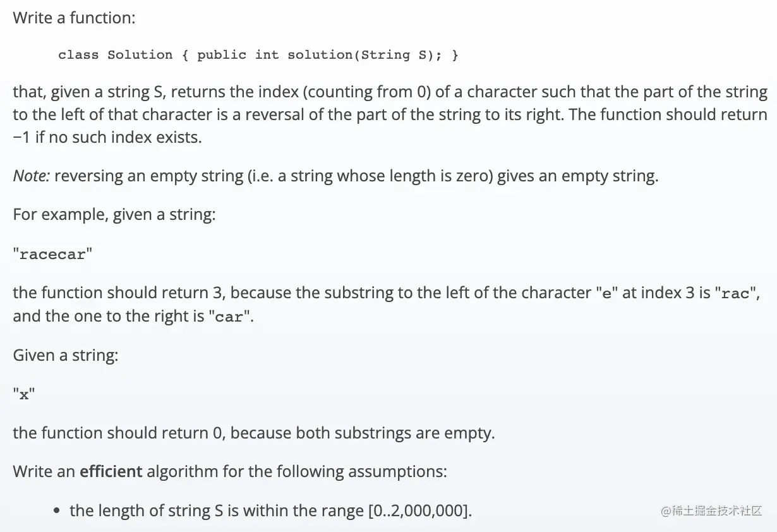The image size is (777, 532).
Task: Click the inline code character "e"
Action: click(x=608, y=294)
